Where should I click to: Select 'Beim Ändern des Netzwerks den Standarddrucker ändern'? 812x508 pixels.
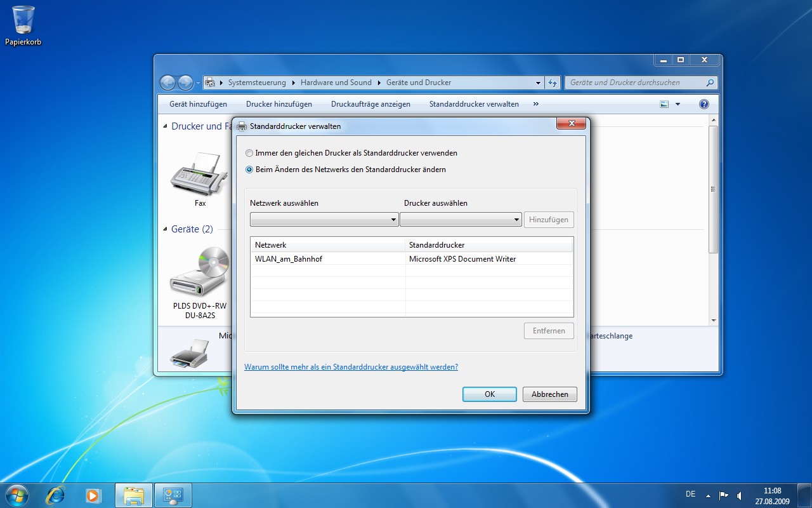(249, 170)
